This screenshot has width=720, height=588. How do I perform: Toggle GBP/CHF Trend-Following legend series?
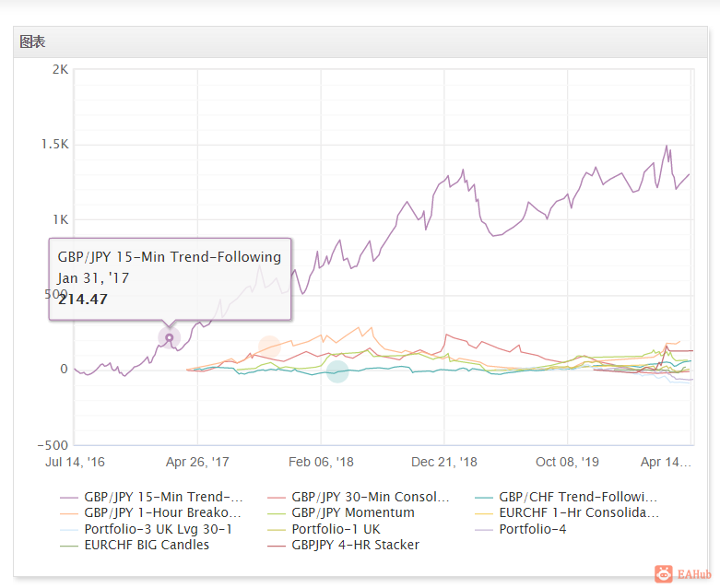566,497
